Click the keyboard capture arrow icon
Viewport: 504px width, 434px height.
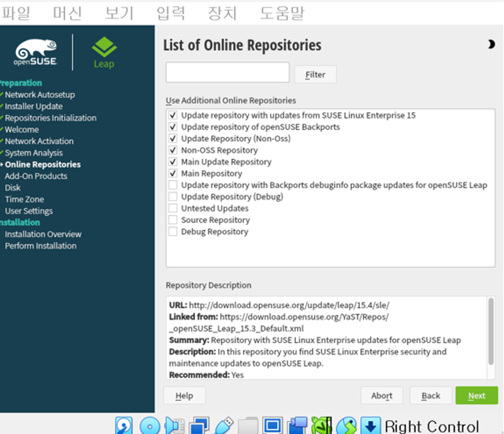coord(371,426)
